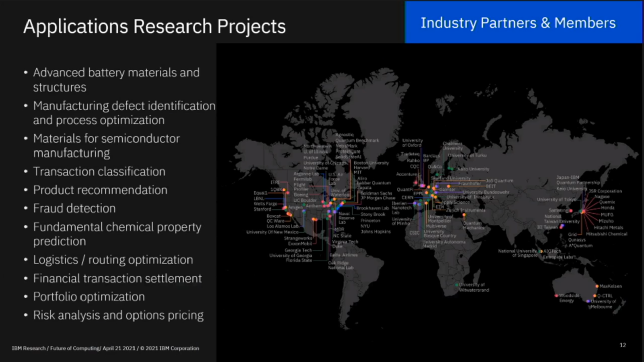Viewport: 644px width, 362px height.
Task: Select the 'Product recommendation' bullet
Action: (x=100, y=190)
